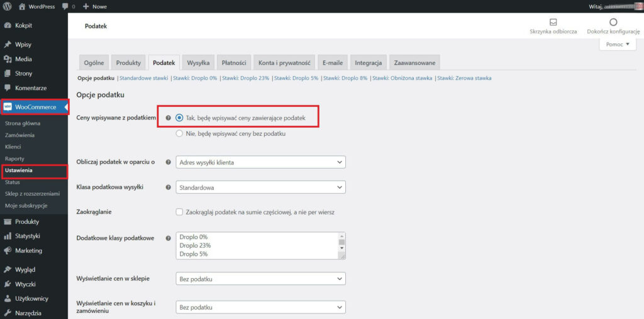This screenshot has width=644, height=319.
Task: Open the comments bubble icon in admin bar
Action: pos(65,6)
